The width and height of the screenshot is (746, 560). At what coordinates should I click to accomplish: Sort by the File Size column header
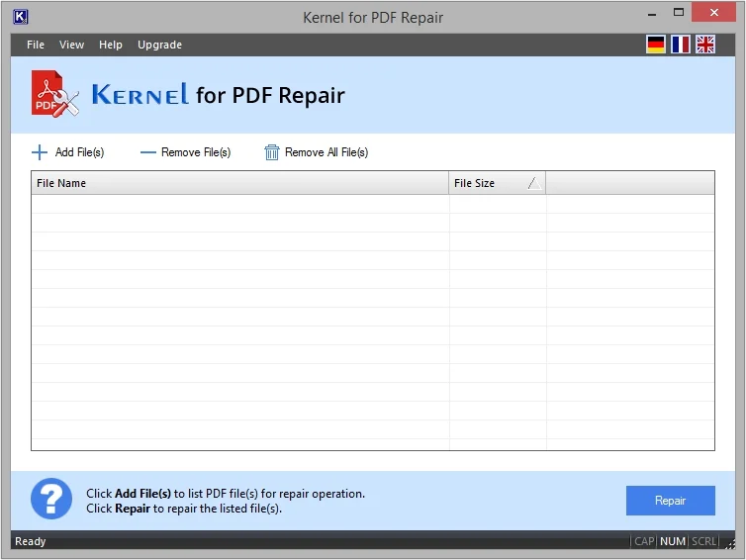click(498, 183)
